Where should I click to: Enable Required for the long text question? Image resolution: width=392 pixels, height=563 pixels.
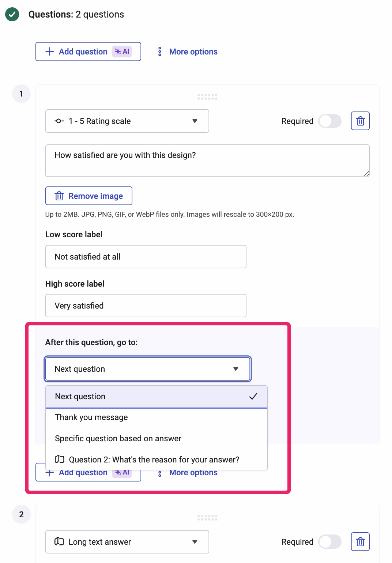329,541
